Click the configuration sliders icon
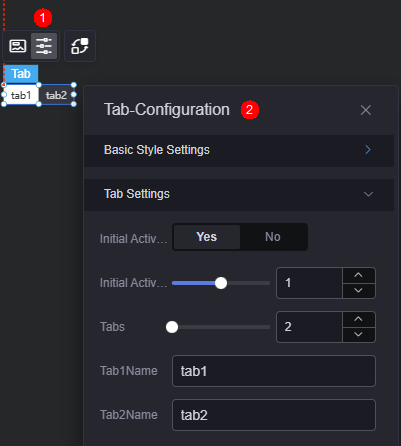401x446 pixels. [44, 46]
